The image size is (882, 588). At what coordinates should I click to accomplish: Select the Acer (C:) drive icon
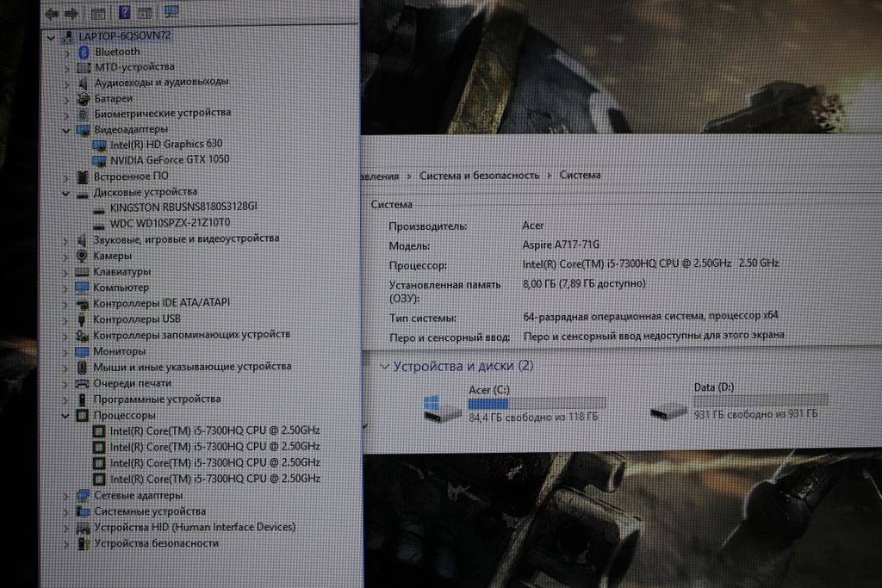click(x=444, y=407)
